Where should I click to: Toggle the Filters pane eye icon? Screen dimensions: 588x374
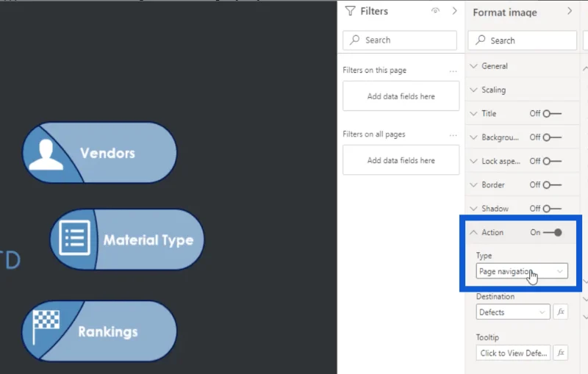pyautogui.click(x=435, y=11)
